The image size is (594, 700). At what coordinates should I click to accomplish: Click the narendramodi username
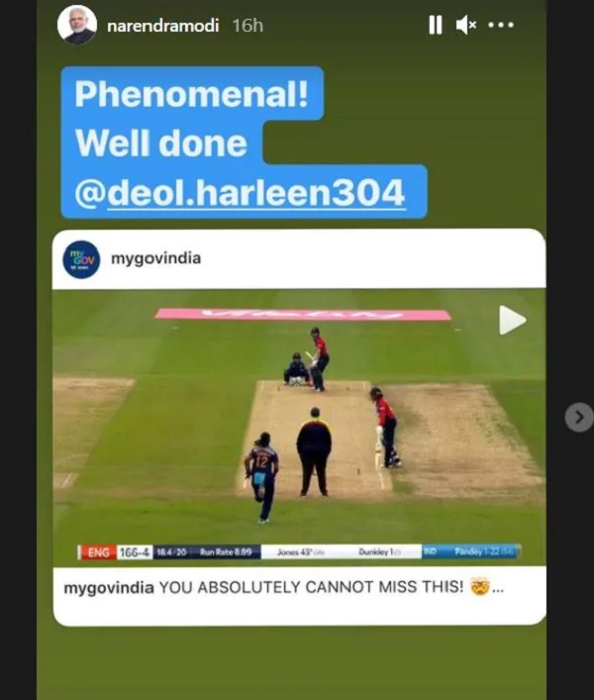[x=163, y=26]
